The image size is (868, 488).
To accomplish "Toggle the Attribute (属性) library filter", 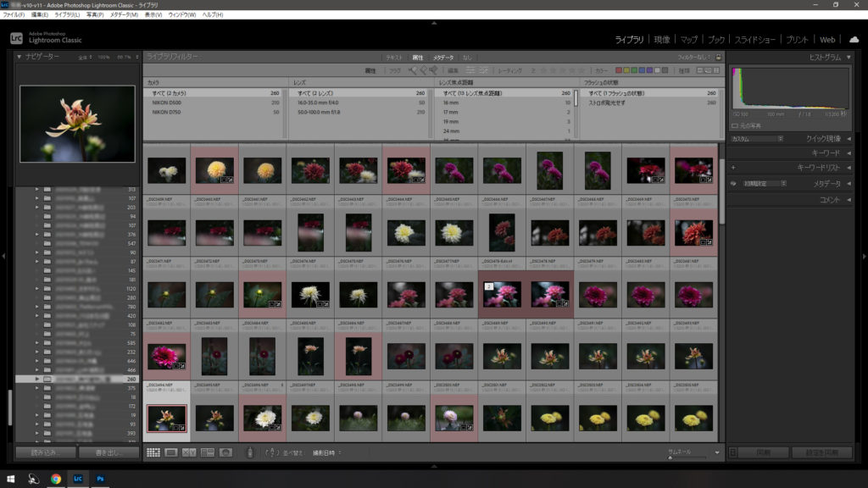I will coord(418,57).
